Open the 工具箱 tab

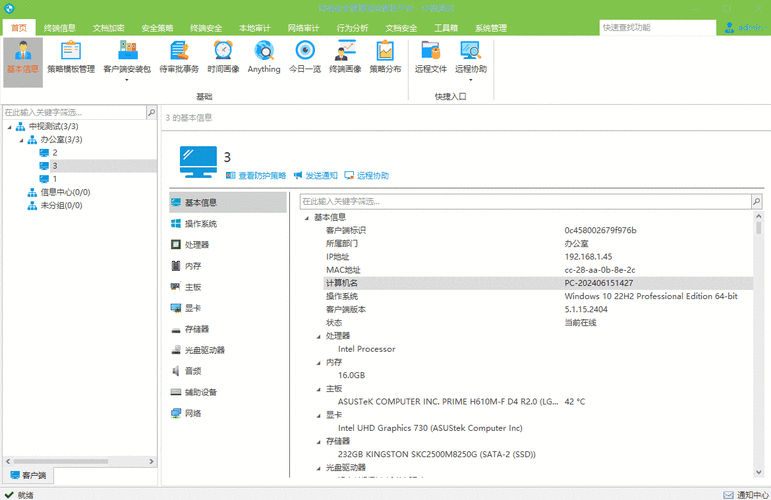(x=446, y=28)
